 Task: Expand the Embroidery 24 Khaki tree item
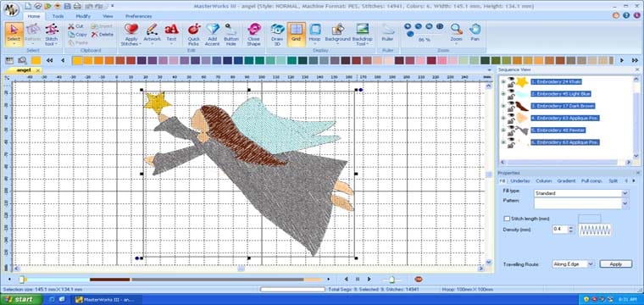(x=503, y=82)
